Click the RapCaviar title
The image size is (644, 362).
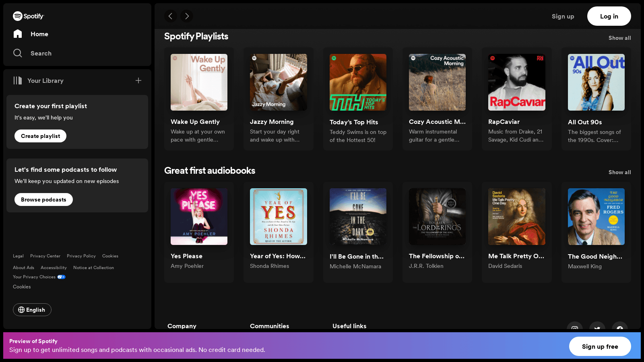[x=504, y=121]
